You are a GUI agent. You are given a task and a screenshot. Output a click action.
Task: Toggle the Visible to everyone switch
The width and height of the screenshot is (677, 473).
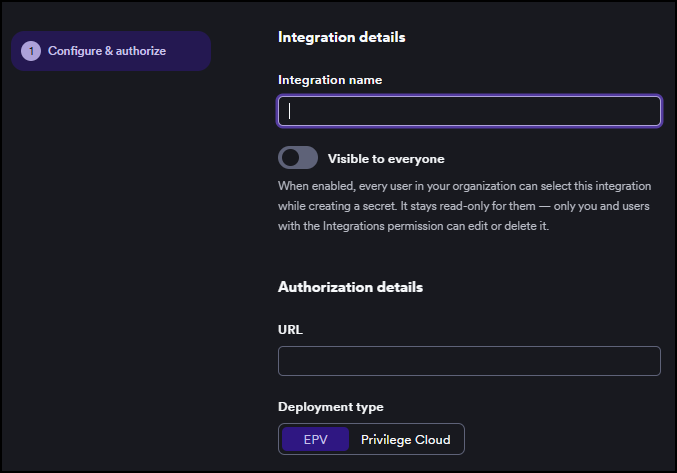[x=298, y=158]
